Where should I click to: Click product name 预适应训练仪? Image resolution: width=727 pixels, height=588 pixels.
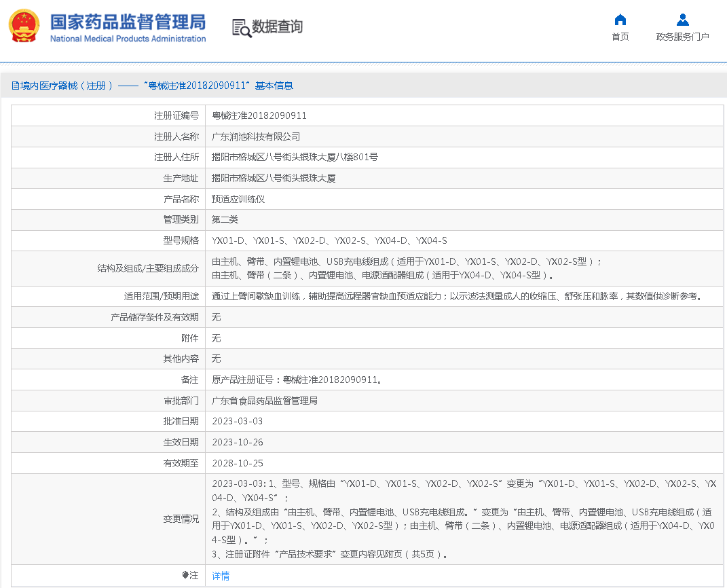coord(238,199)
